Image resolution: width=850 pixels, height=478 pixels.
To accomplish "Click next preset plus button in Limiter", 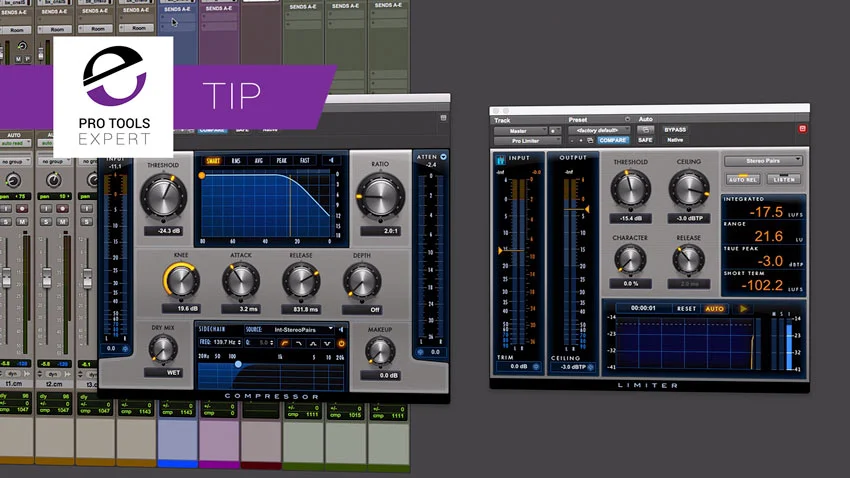I will coord(581,140).
